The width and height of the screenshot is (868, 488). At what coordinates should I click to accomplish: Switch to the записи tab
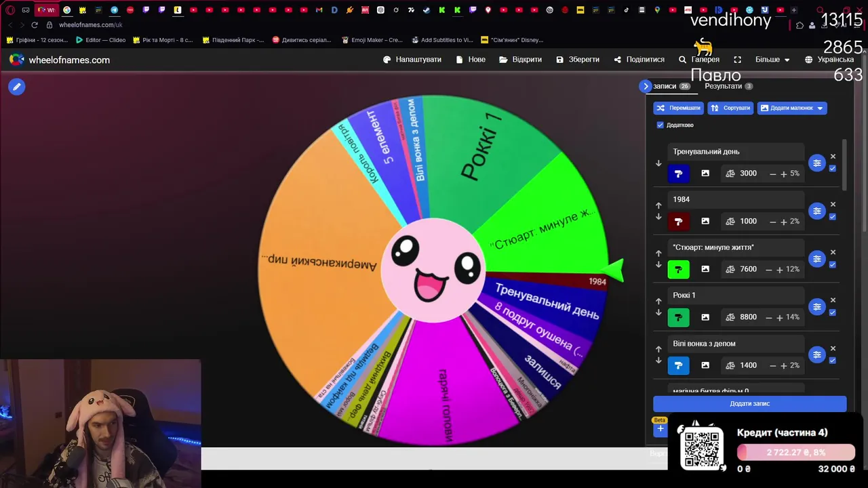coord(671,86)
